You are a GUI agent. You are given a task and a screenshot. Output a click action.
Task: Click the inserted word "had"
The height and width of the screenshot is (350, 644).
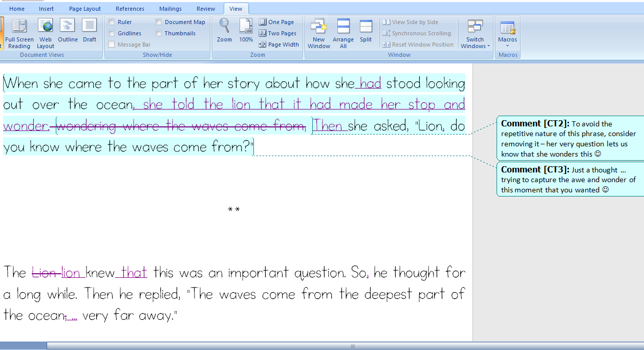pos(370,83)
